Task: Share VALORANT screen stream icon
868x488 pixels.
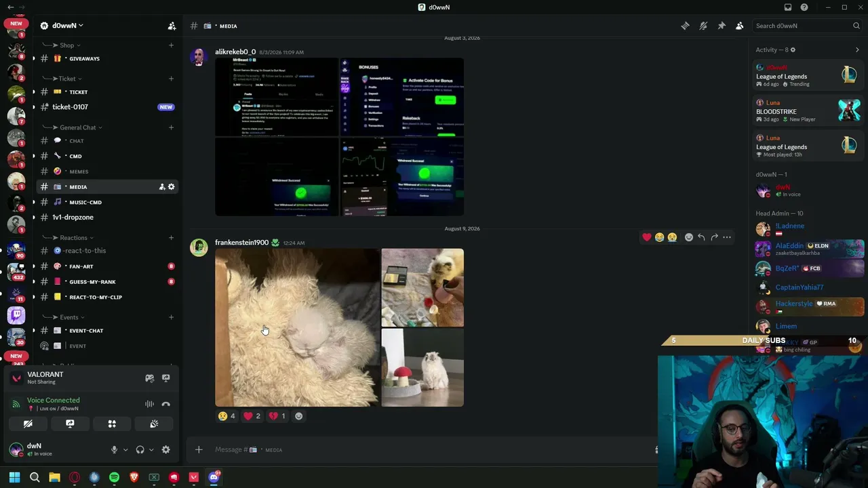Action: click(x=165, y=378)
